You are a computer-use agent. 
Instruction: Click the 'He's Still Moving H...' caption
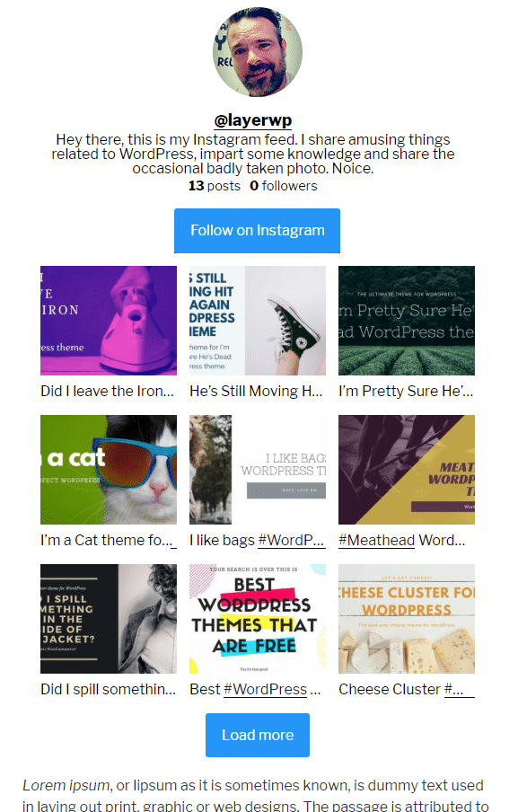(256, 391)
